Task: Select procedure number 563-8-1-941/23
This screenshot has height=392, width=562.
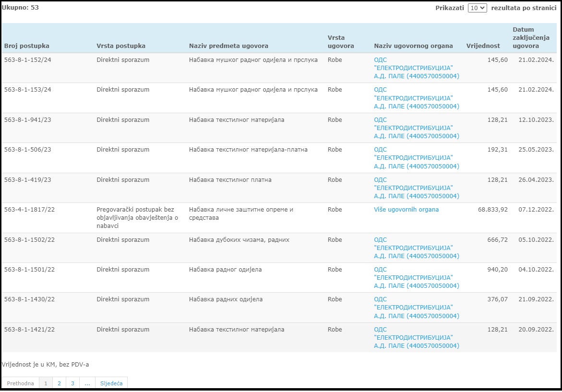Action: click(x=28, y=119)
